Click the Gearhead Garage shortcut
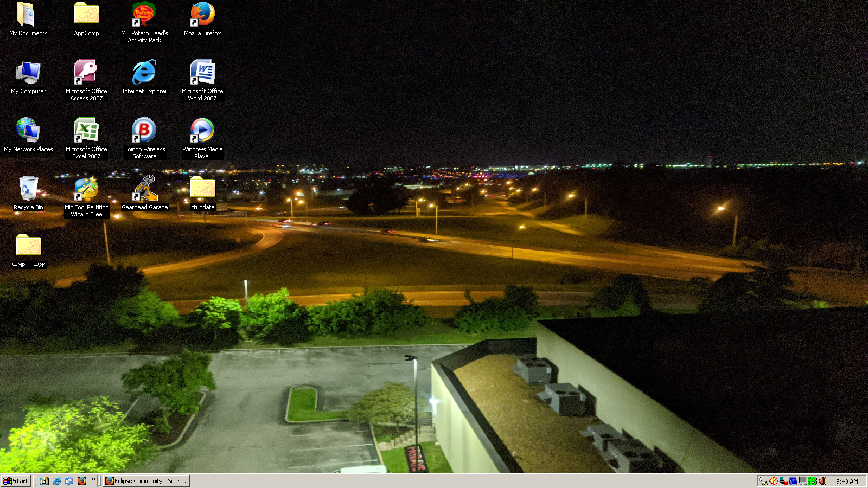 click(144, 189)
